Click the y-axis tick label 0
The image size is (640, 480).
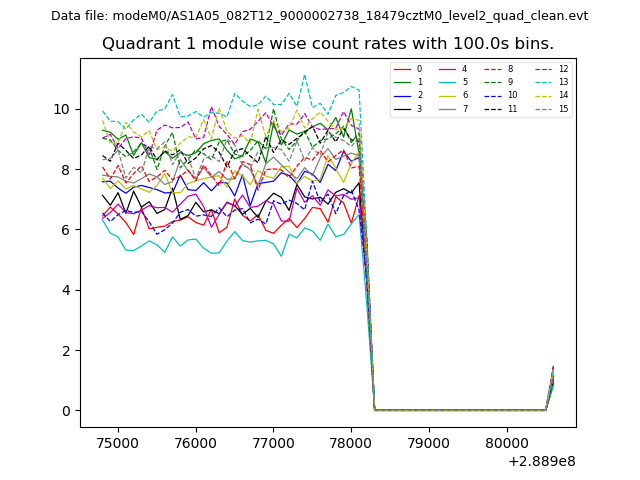pos(66,411)
